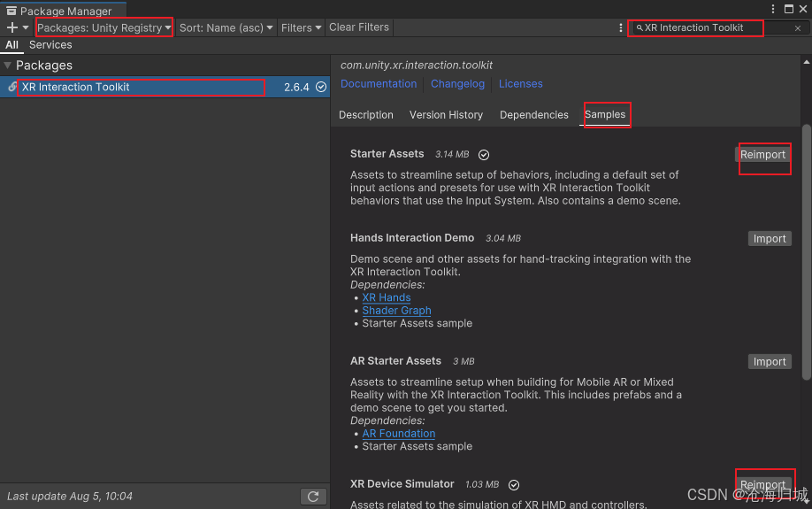Click the plus add-package icon
Viewport: 812px width, 509px height.
tap(11, 28)
